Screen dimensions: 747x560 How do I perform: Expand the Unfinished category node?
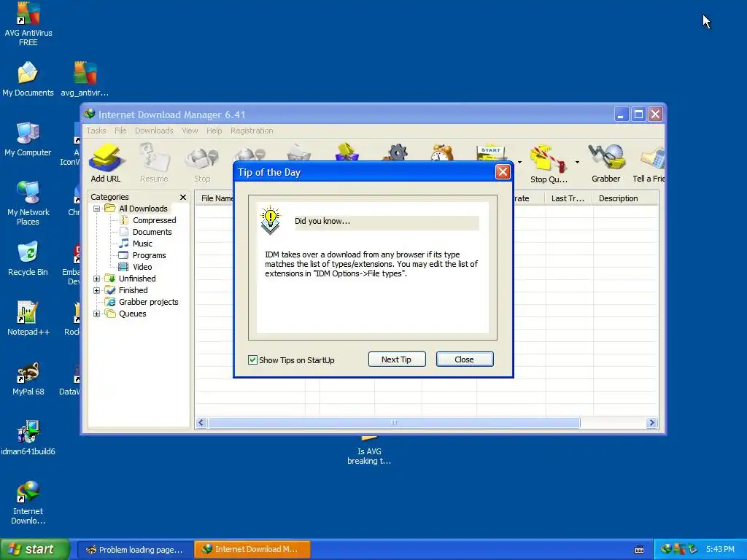97,279
